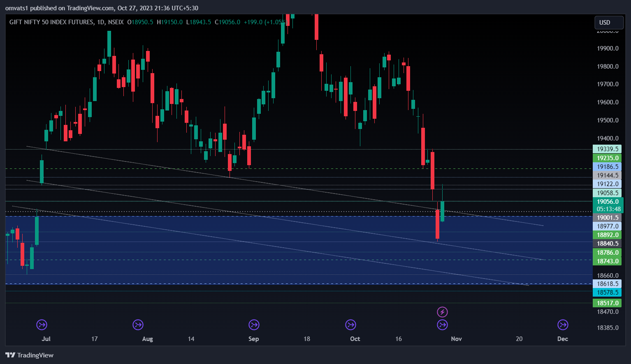Screen dimensions: 631x364
Task: Open the event marker above the Aug label
Action: 138,325
